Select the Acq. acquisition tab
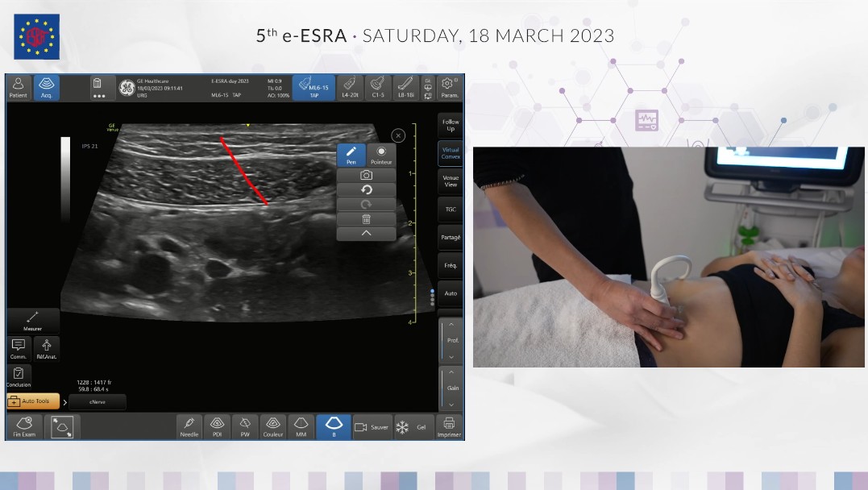Screen dimensions: 868x490 point(47,88)
